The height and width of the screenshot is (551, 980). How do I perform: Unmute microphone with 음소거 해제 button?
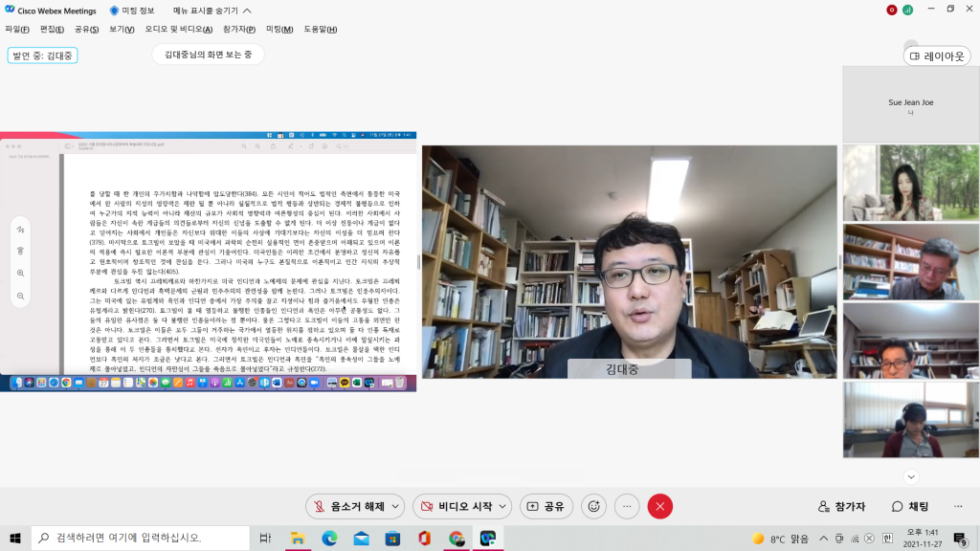[x=347, y=506]
